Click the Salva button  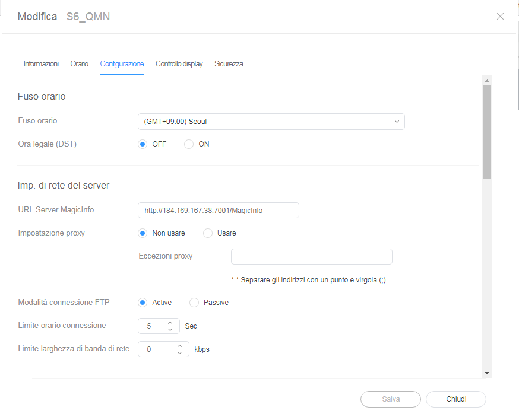[390, 399]
